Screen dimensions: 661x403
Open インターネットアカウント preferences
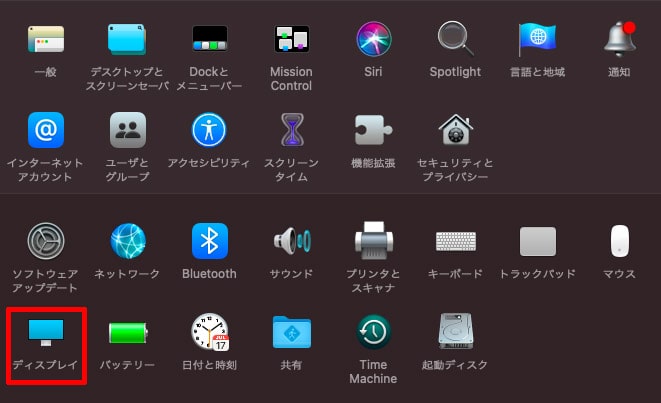(45, 130)
